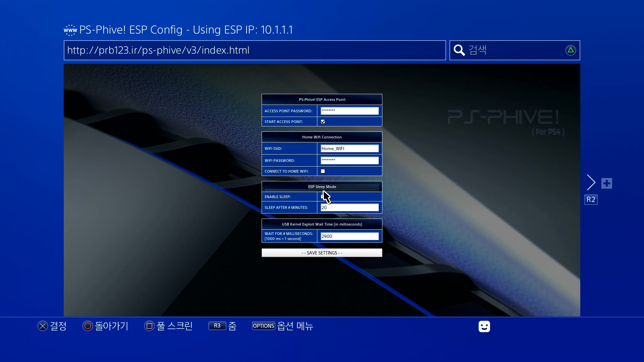
Task: Click the R2 button indicator
Action: 591,200
